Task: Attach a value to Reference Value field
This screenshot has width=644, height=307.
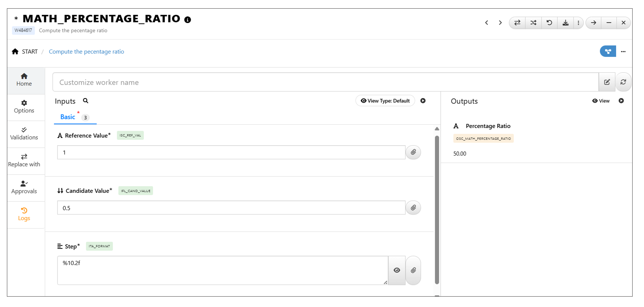Action: point(413,152)
